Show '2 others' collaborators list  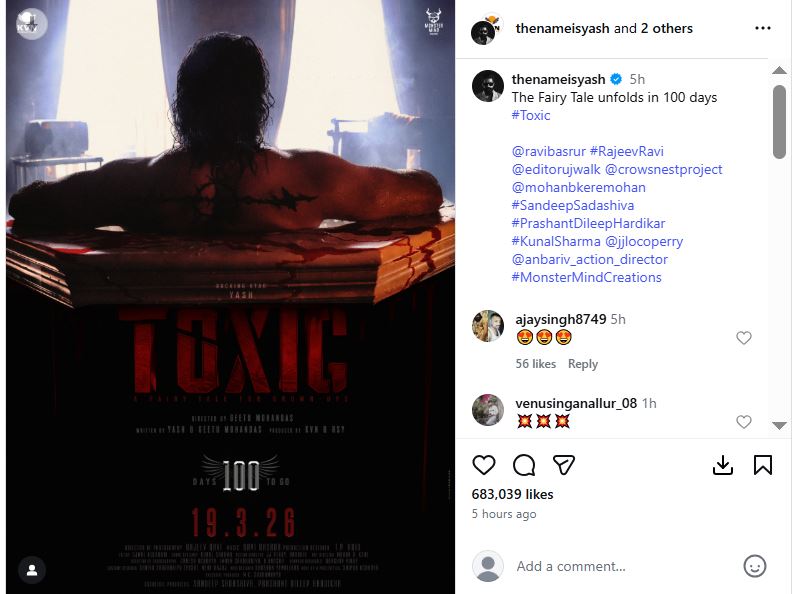667,28
